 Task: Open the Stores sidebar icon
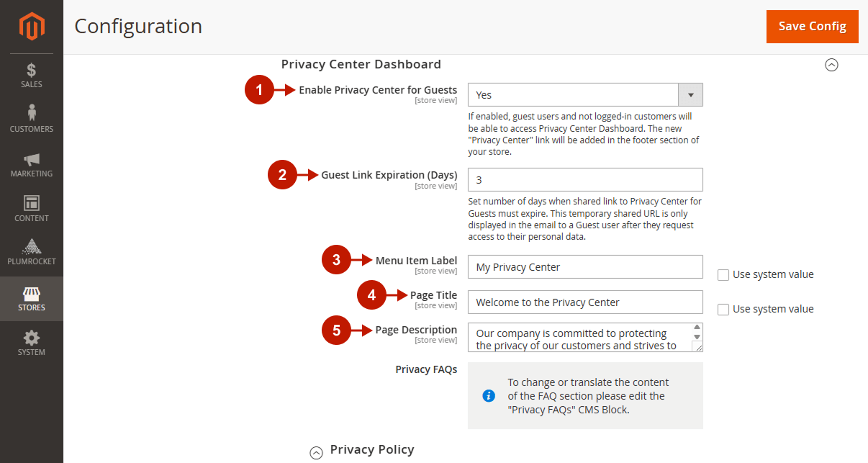tap(32, 294)
